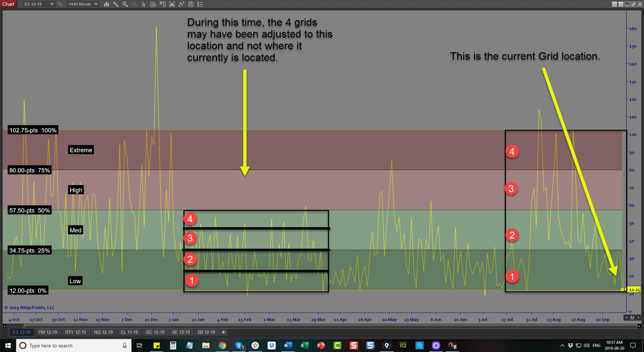Open the Strategies line-graph icon
Image resolution: width=644 pixels, height=352 pixels.
coord(181,4)
